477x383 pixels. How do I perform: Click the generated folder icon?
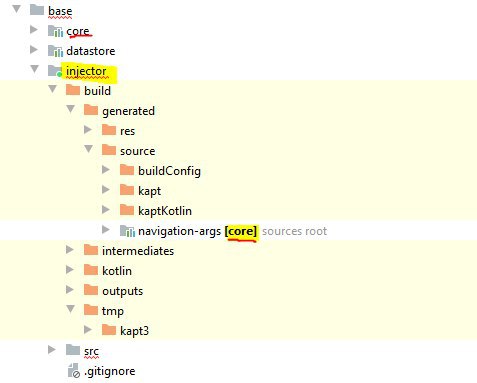click(x=91, y=110)
